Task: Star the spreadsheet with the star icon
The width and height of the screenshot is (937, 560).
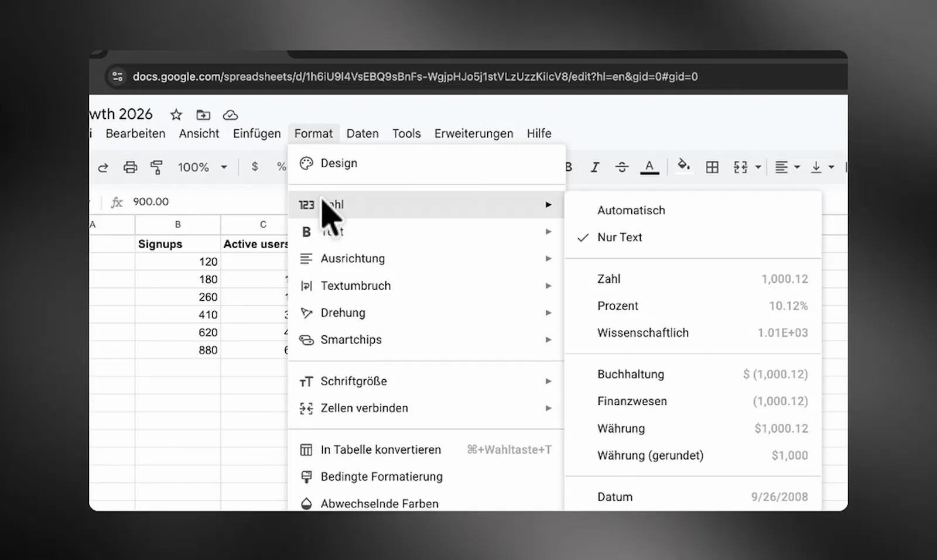Action: tap(176, 115)
